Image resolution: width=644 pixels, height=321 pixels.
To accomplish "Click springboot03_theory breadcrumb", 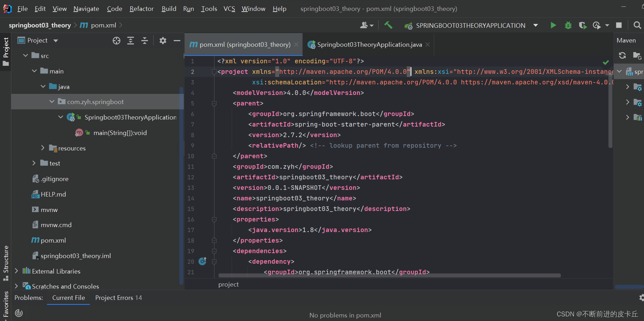I will (x=40, y=25).
